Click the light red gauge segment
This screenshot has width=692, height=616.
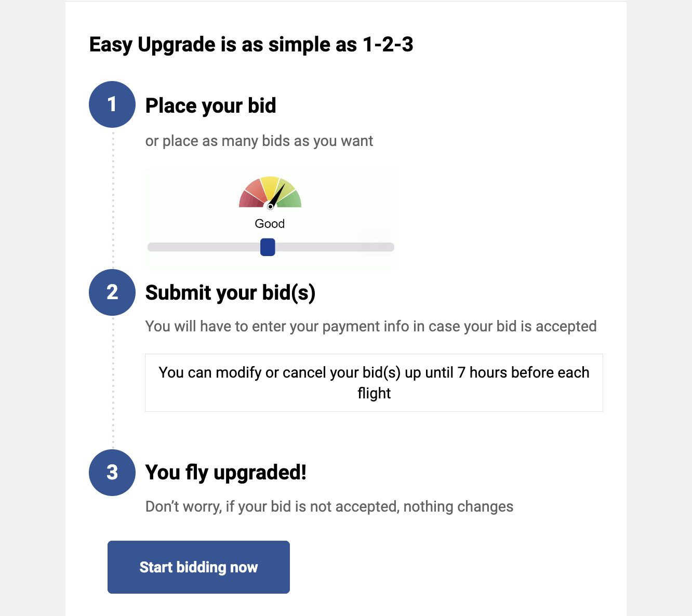(255, 188)
